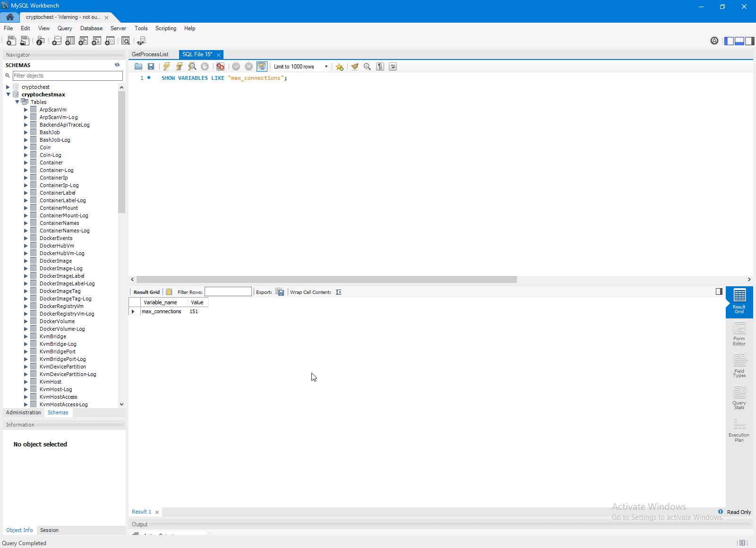Create a new function icon
Viewport: 756px width, 548px height.
pyautogui.click(x=110, y=41)
